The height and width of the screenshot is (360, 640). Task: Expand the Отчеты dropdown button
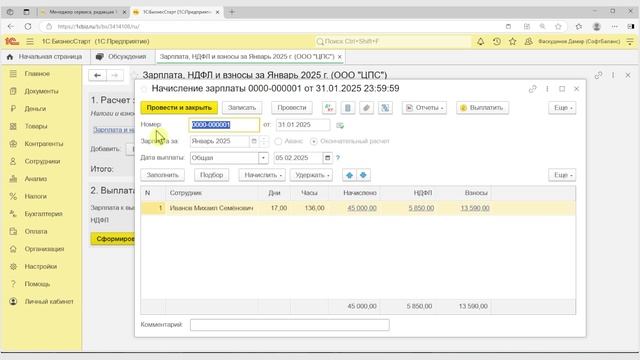click(424, 108)
